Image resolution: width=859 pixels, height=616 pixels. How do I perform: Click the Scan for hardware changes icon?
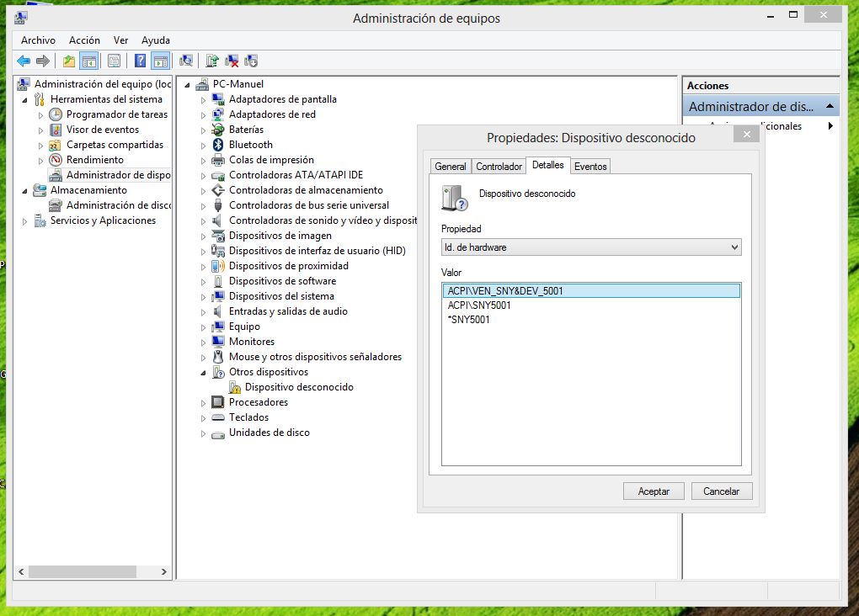tap(185, 60)
